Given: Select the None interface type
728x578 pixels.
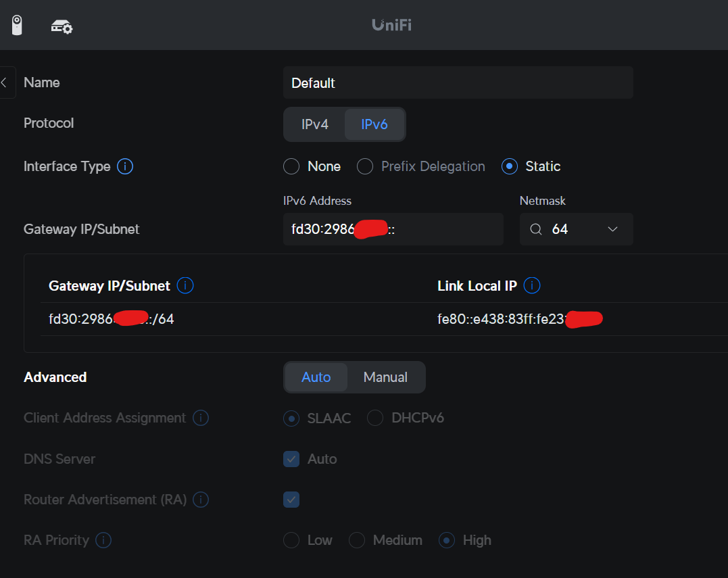Looking at the screenshot, I should point(291,166).
